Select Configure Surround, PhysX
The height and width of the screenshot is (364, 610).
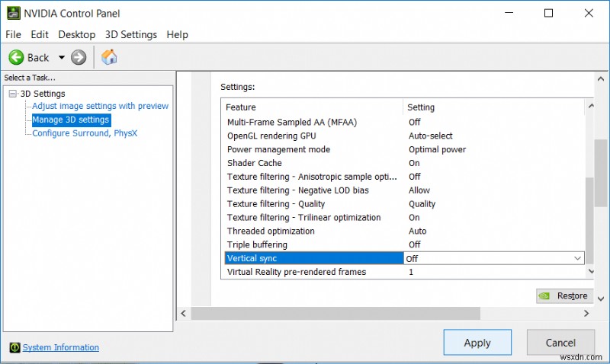[85, 133]
